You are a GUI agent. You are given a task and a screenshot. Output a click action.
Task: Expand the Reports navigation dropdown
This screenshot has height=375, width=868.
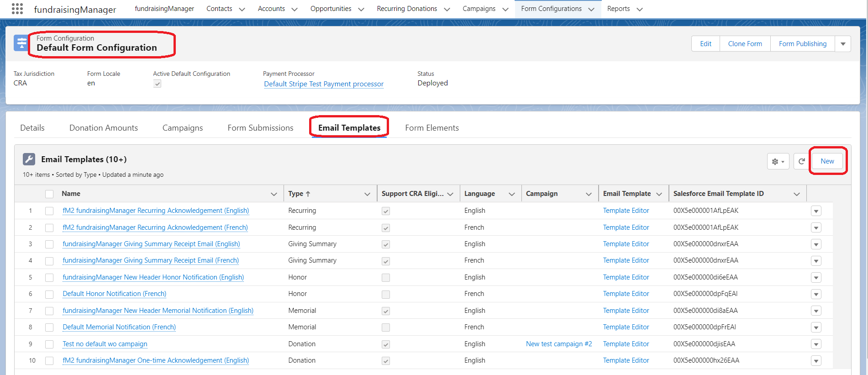coord(639,9)
